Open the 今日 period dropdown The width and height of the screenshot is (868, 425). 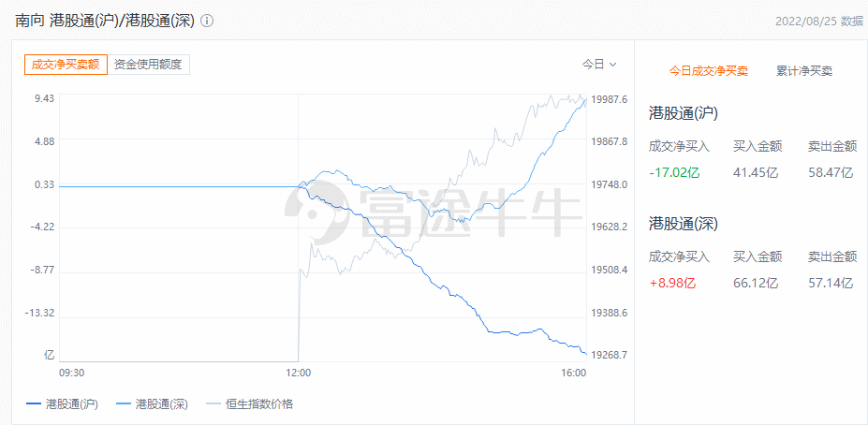[x=599, y=65]
